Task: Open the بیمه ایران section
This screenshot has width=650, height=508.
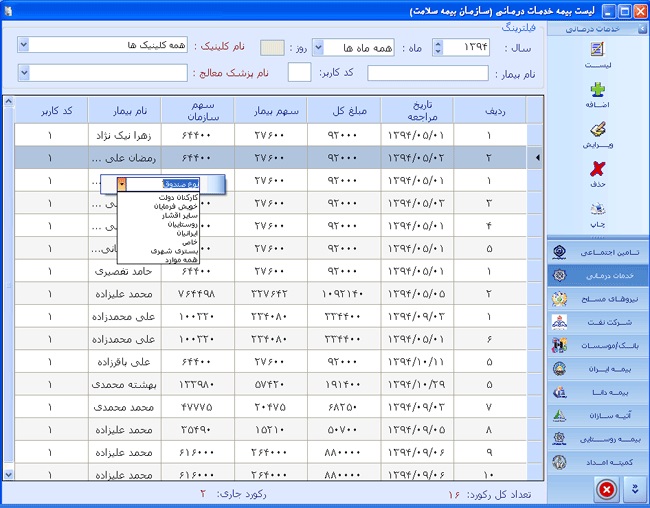Action: pyautogui.click(x=598, y=369)
